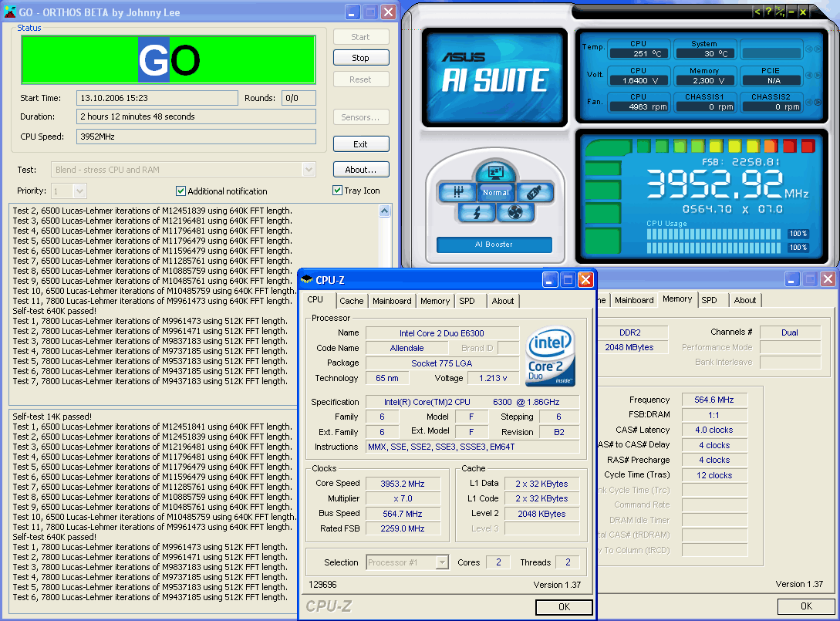
Task: Click OK in the front CPU-Z window
Action: pos(564,607)
